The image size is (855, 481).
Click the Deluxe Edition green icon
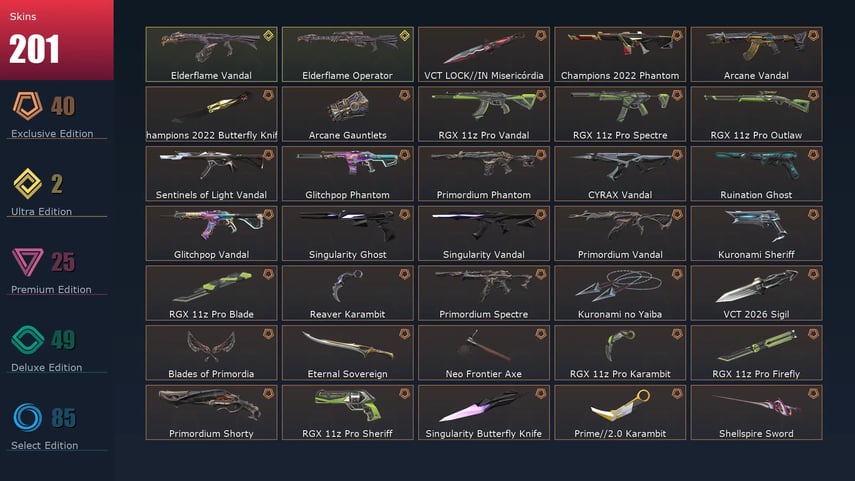click(27, 340)
